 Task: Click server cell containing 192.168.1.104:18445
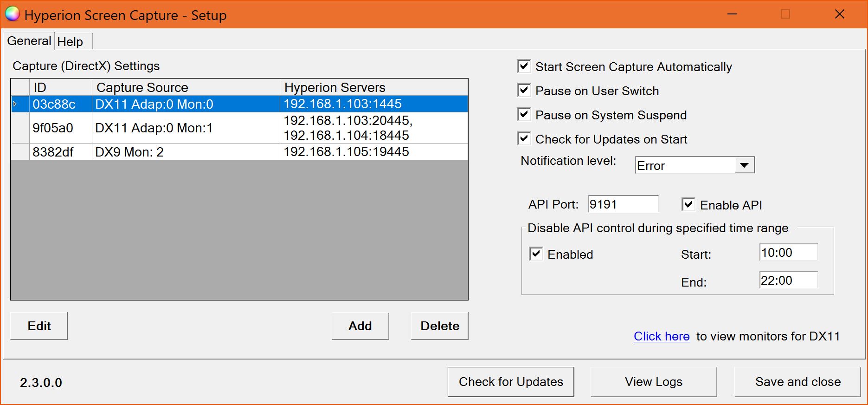[374, 128]
